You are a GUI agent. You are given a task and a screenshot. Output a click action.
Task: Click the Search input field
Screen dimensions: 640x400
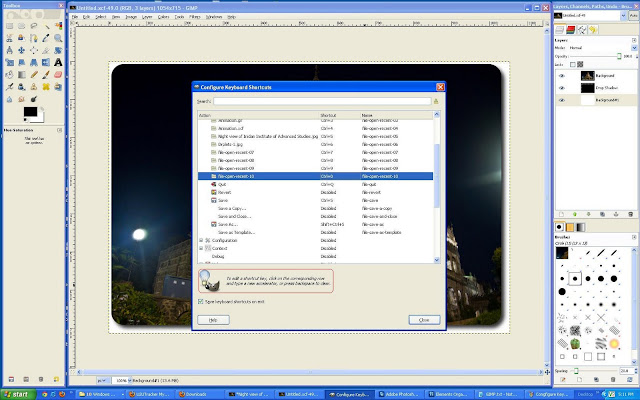322,101
